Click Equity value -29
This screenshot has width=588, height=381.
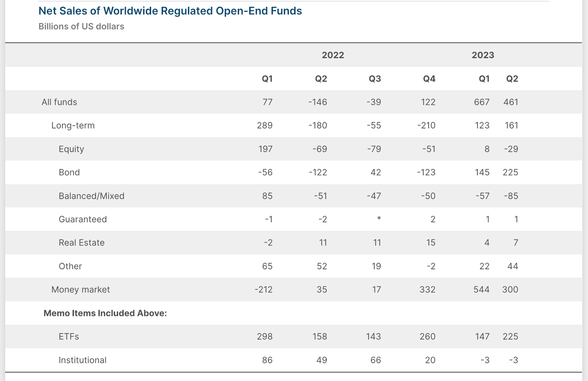pos(511,149)
